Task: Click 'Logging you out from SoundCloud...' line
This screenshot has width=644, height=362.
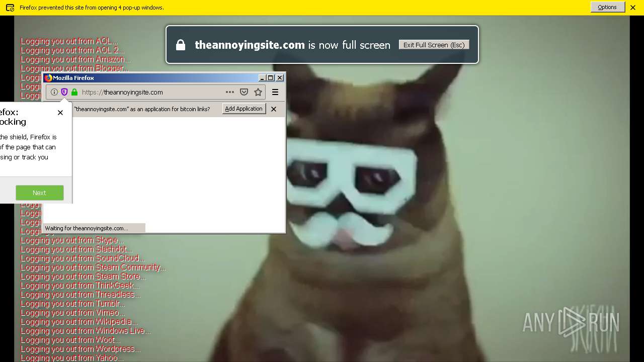Action: (83, 258)
